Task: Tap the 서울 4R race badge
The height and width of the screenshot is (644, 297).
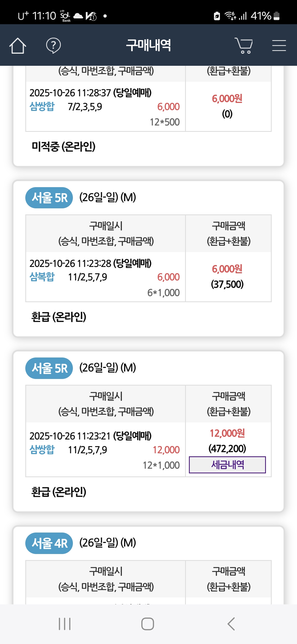Action: coord(49,543)
